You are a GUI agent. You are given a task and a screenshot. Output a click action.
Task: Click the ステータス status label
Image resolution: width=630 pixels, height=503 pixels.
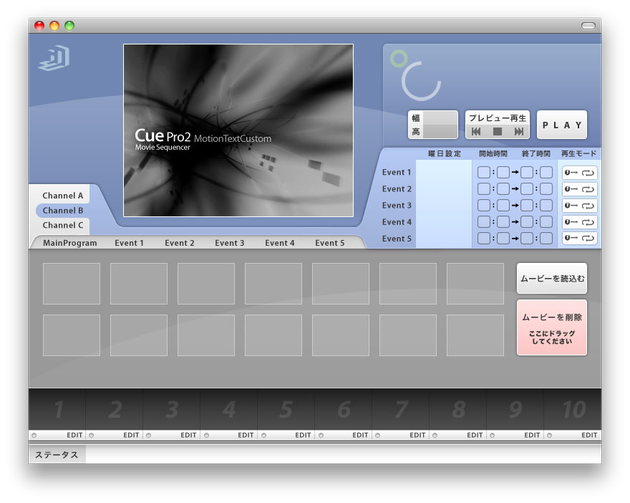coord(57,455)
